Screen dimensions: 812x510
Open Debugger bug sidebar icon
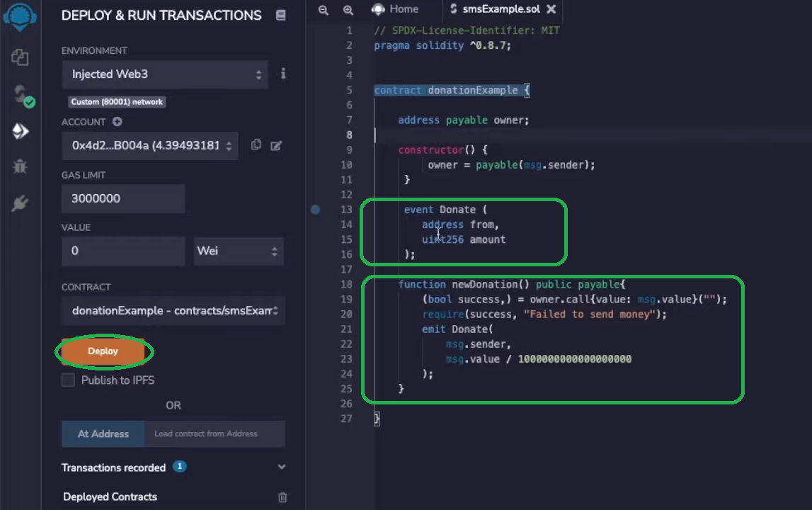pyautogui.click(x=20, y=166)
